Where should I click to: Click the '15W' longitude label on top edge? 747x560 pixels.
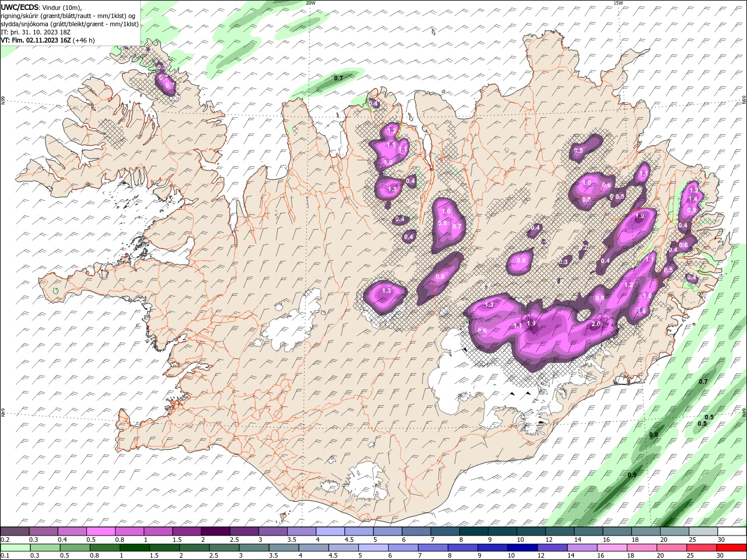[618, 3]
